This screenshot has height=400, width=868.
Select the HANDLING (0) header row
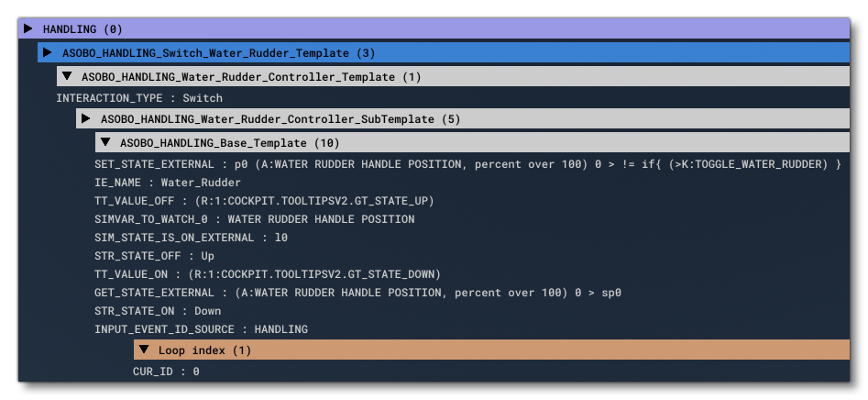[440, 29]
